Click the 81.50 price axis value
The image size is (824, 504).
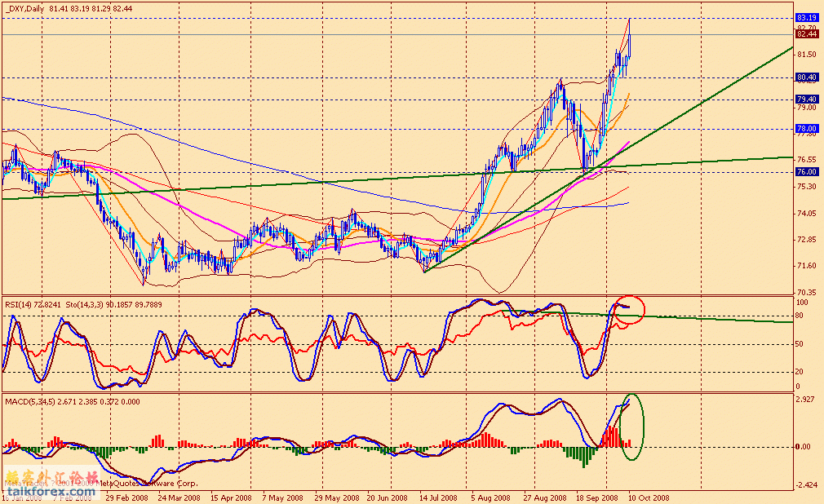click(x=807, y=55)
